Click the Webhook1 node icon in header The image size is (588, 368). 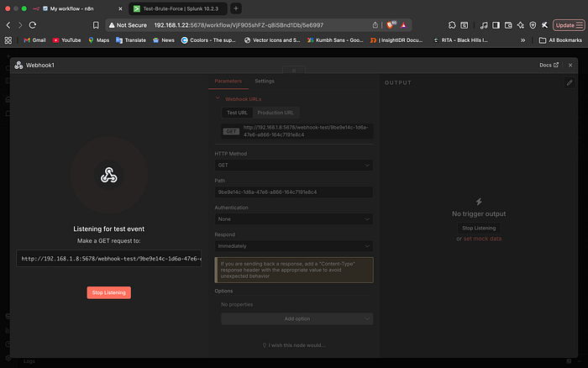click(x=18, y=66)
